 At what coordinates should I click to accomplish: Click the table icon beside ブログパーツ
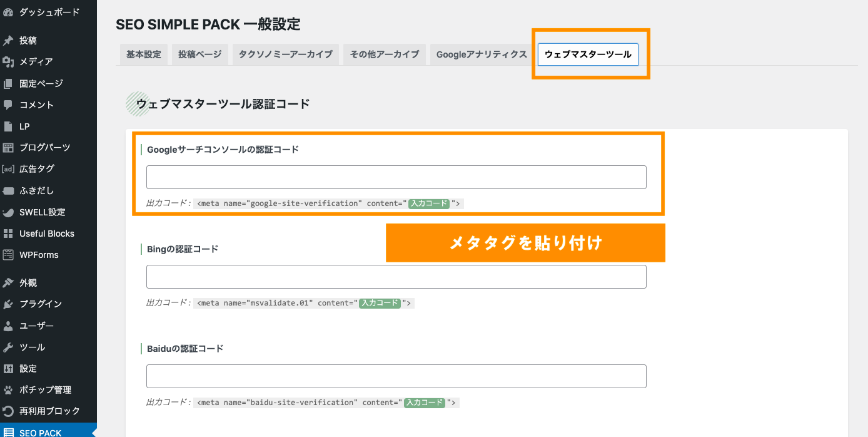coord(8,148)
